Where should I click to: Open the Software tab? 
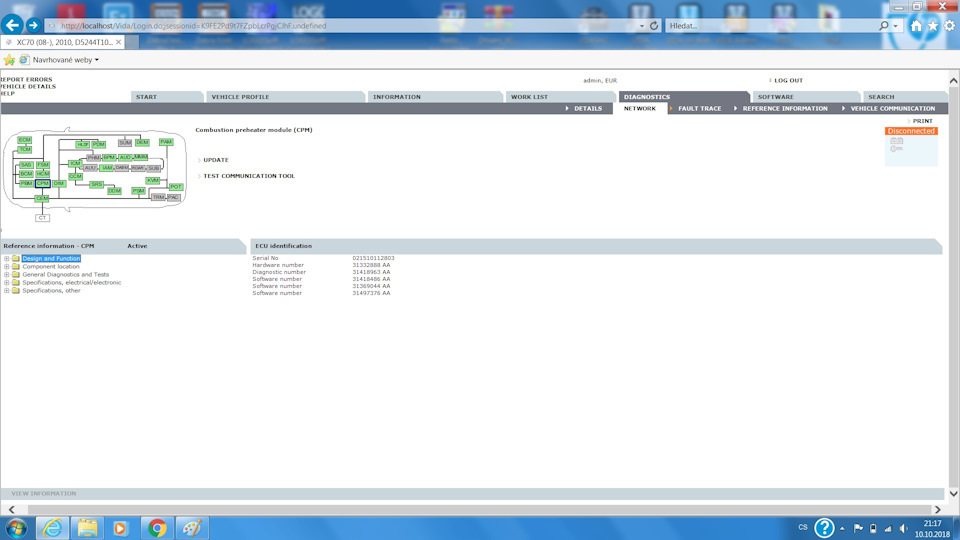[776, 97]
